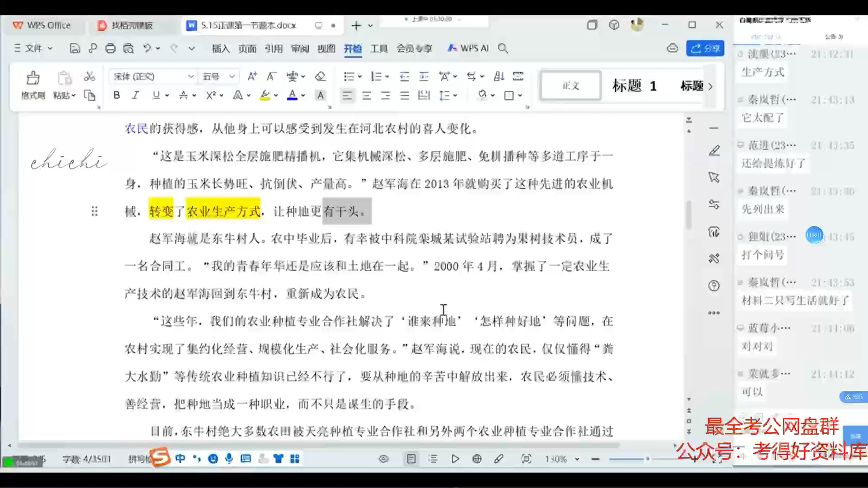868x488 pixels.
Task: Decrease font size with A- icon
Action: click(271, 76)
